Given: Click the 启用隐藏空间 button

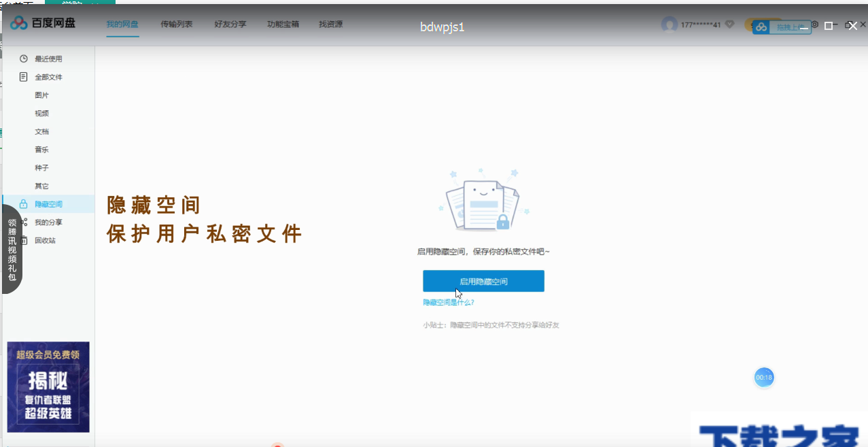Looking at the screenshot, I should (483, 280).
